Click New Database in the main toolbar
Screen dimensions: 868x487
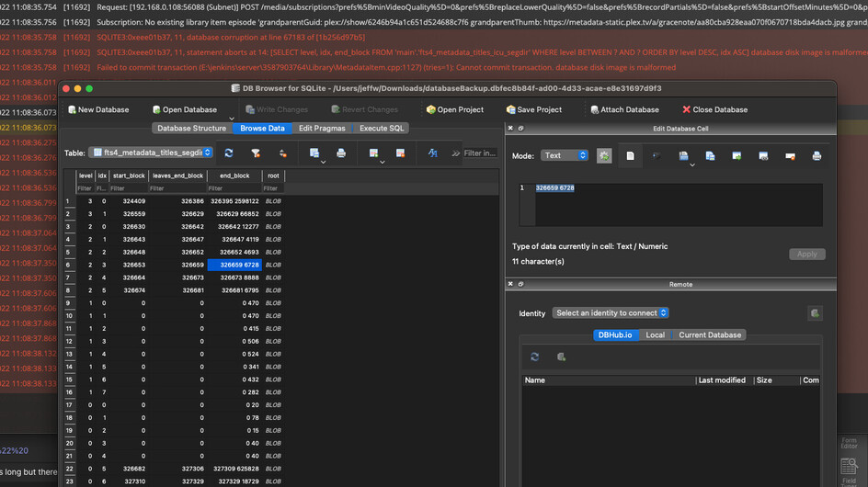click(98, 109)
